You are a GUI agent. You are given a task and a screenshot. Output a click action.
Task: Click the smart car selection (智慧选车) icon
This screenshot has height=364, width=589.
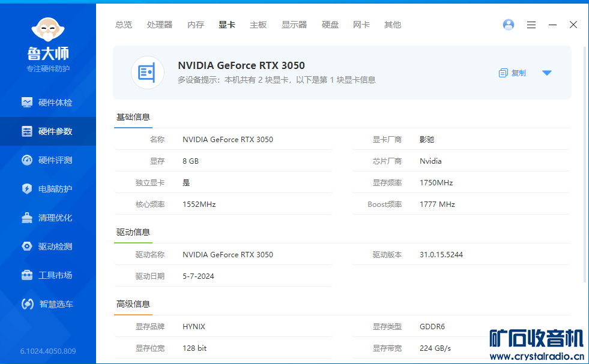click(27, 304)
